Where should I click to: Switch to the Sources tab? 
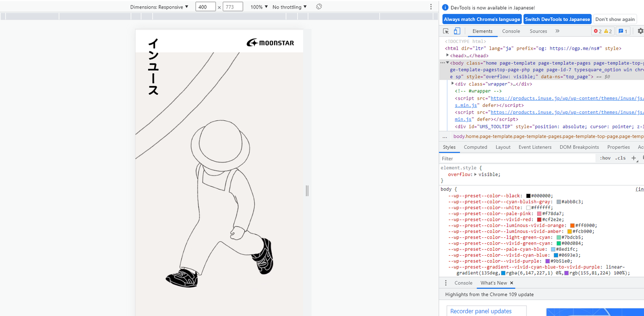[538, 31]
